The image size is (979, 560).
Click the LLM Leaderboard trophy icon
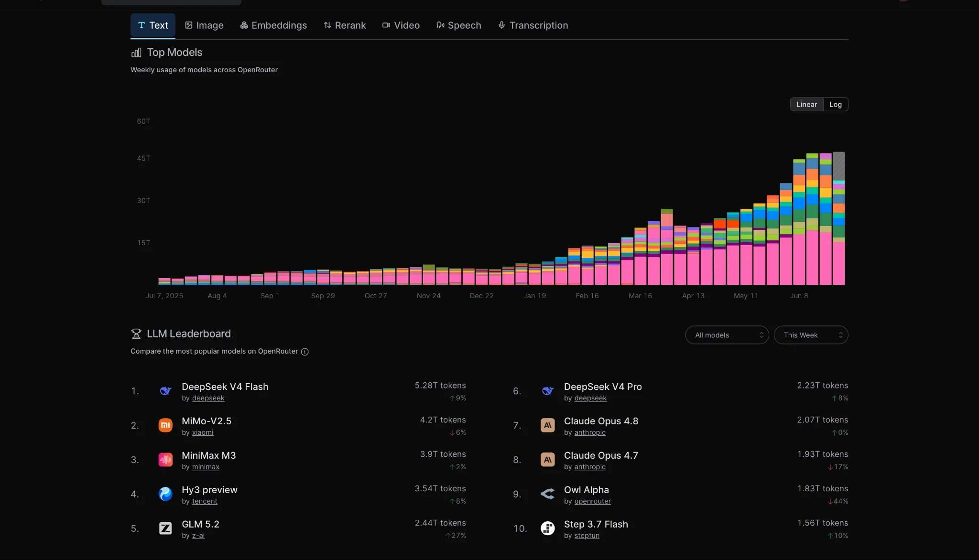[136, 334]
